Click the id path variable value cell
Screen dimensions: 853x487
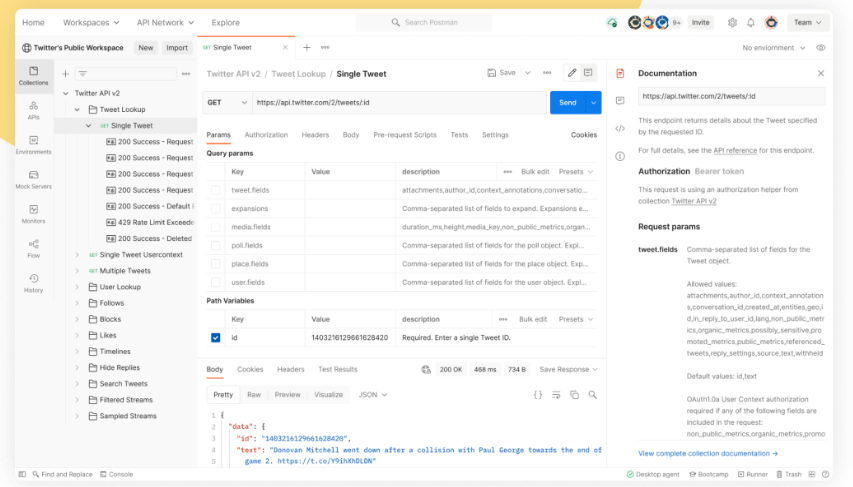(350, 338)
